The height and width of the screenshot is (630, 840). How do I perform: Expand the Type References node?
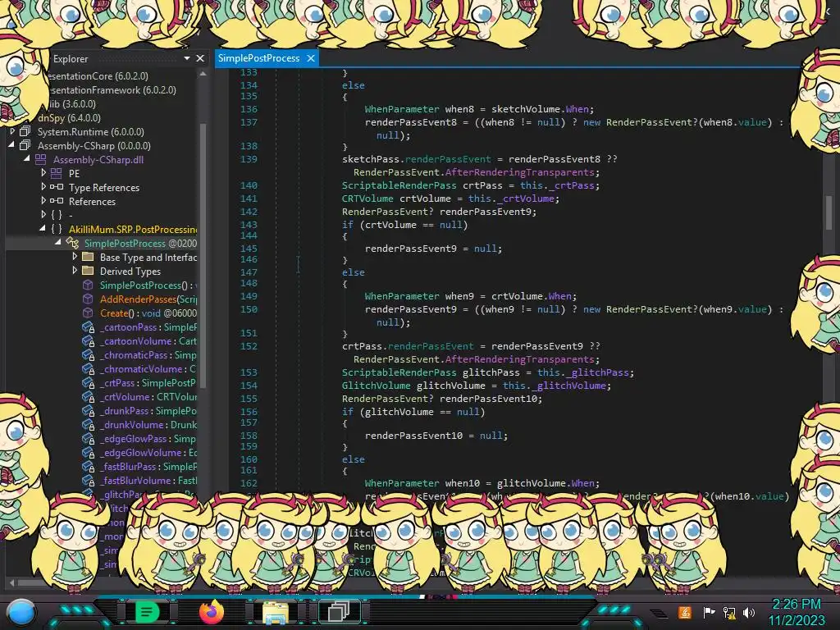43,187
